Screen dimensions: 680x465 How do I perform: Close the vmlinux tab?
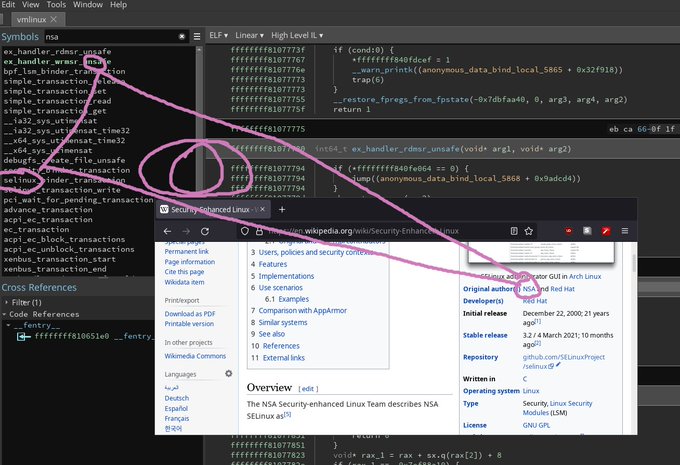coord(54,20)
